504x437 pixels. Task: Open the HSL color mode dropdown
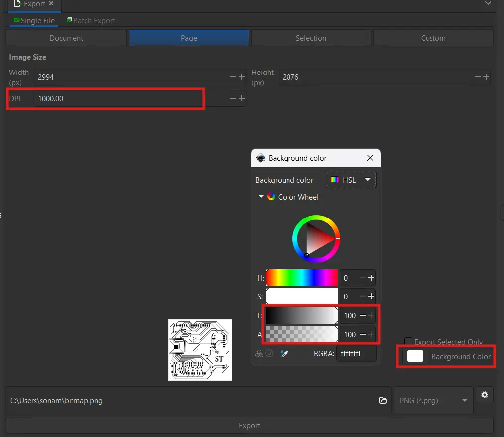click(x=351, y=180)
